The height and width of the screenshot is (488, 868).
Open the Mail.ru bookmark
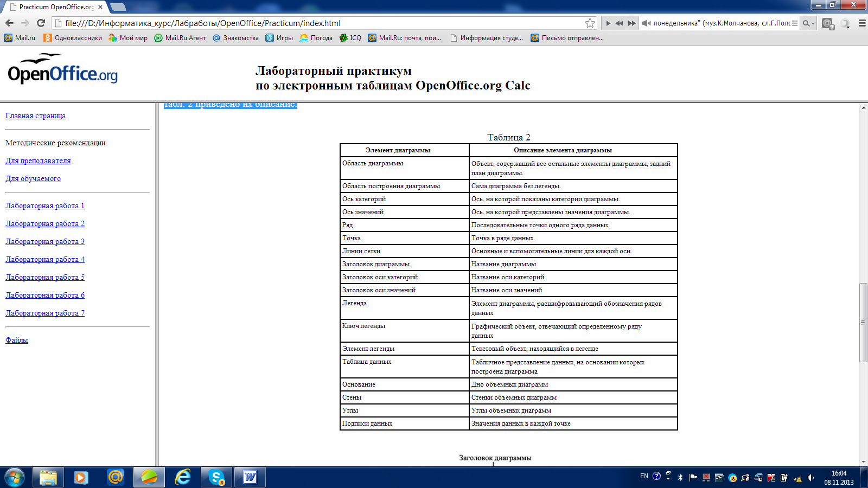[x=20, y=38]
